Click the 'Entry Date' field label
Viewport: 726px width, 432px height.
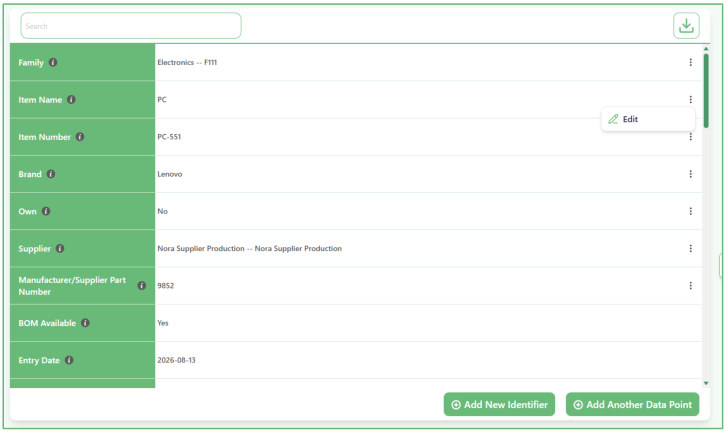(39, 360)
